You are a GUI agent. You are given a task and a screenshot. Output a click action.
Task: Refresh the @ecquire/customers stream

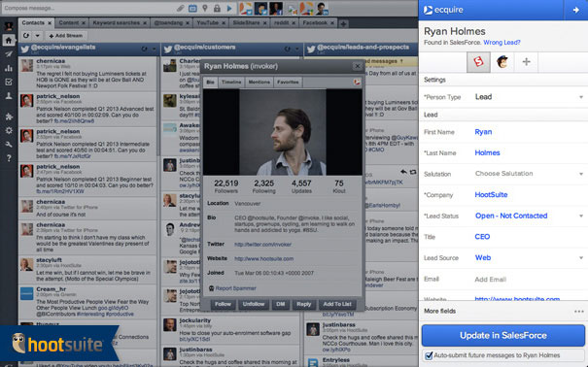pos(288,50)
